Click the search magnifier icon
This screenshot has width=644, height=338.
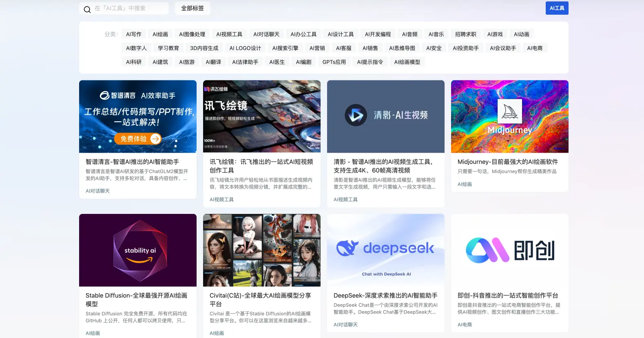tap(87, 9)
